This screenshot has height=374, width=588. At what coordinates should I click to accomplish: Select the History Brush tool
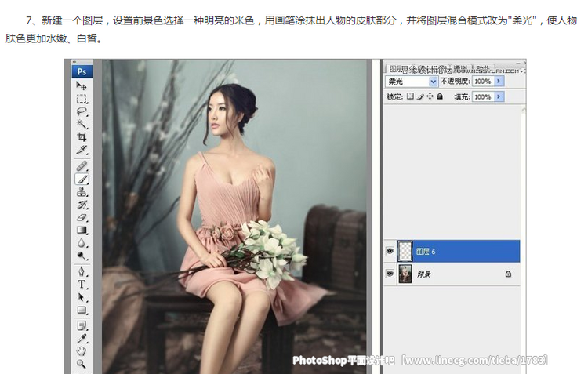point(82,205)
